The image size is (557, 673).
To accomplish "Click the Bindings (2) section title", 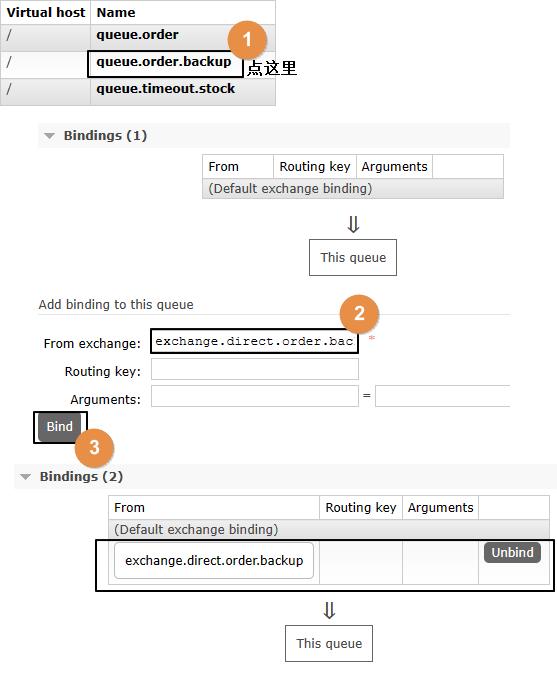I will point(82,476).
